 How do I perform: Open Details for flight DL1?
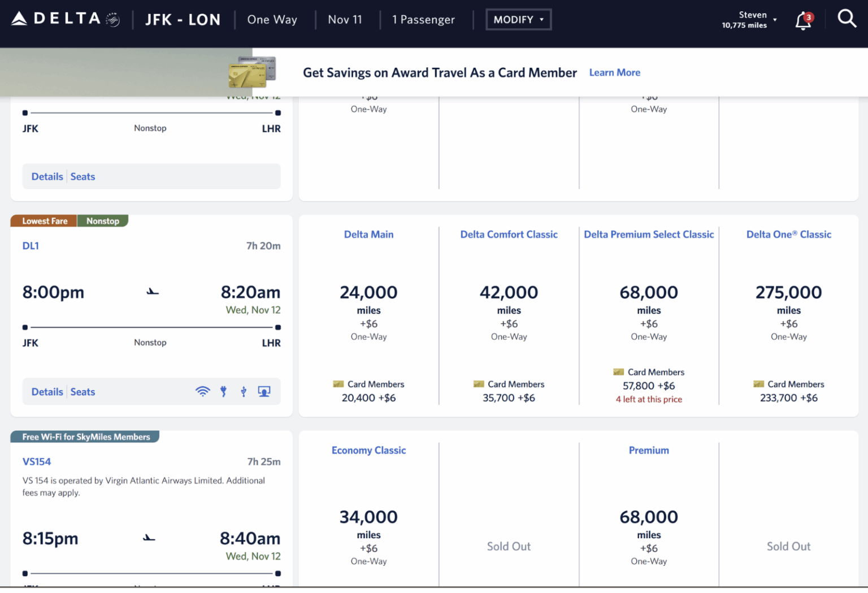coord(47,391)
